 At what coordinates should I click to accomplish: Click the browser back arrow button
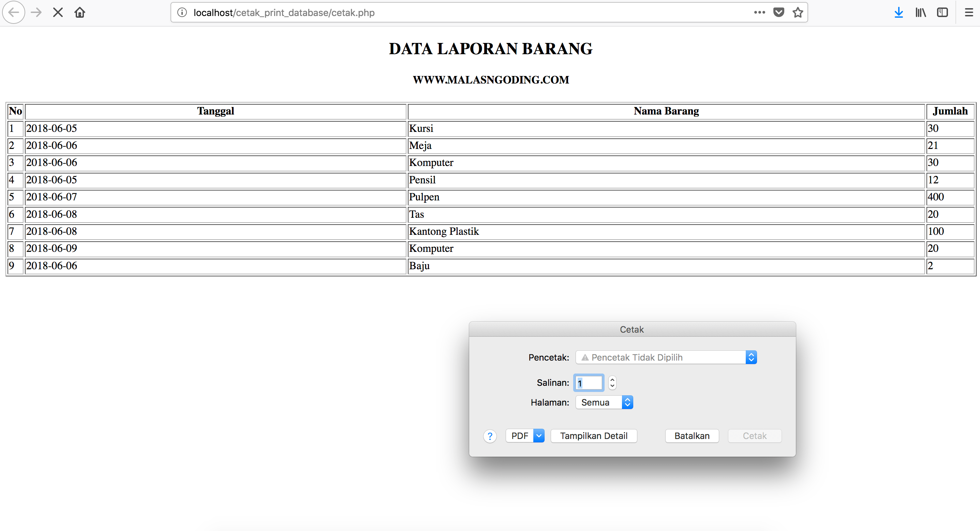(x=14, y=13)
